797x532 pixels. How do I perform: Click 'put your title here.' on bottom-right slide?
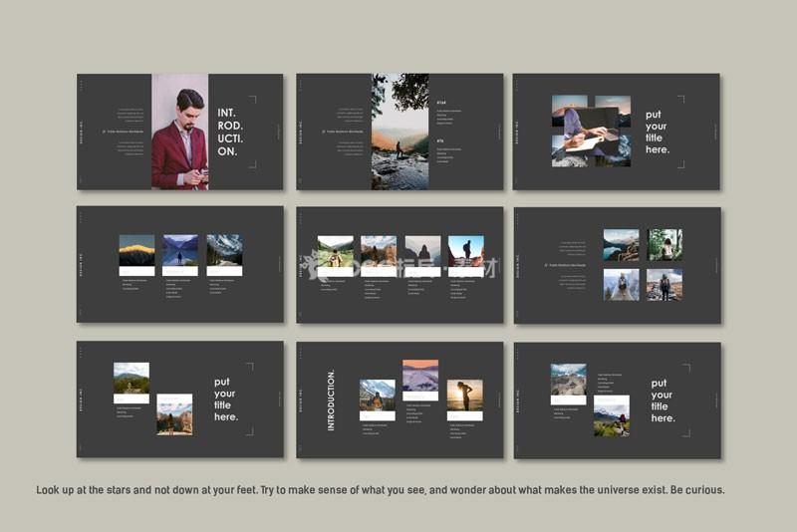click(x=662, y=400)
